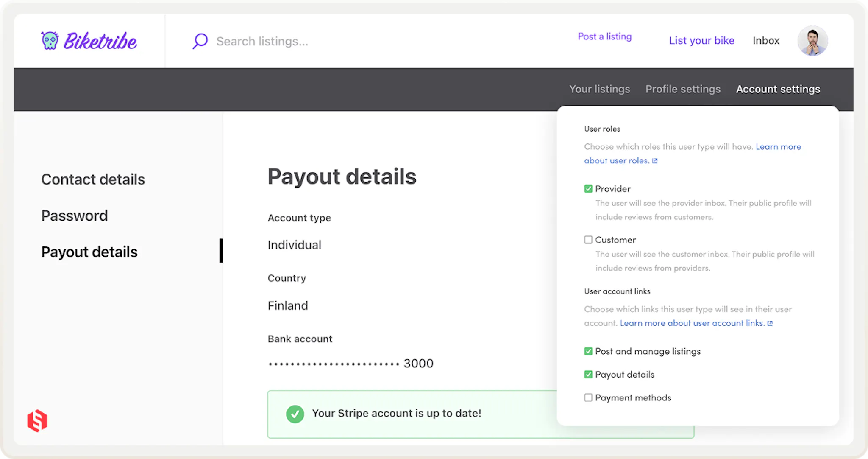868x459 pixels.
Task: Focus the Search listings input field
Action: (262, 41)
